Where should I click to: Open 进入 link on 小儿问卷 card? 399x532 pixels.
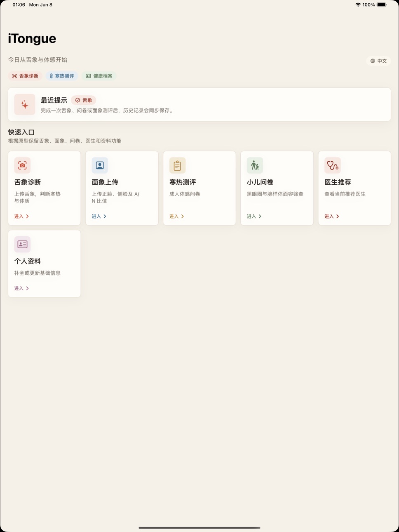point(254,216)
